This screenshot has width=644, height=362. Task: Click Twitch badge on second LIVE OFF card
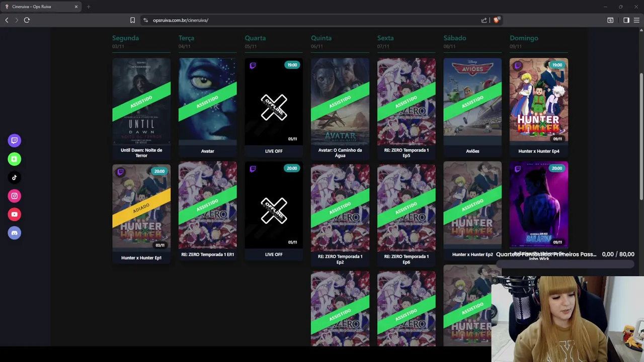253,169
